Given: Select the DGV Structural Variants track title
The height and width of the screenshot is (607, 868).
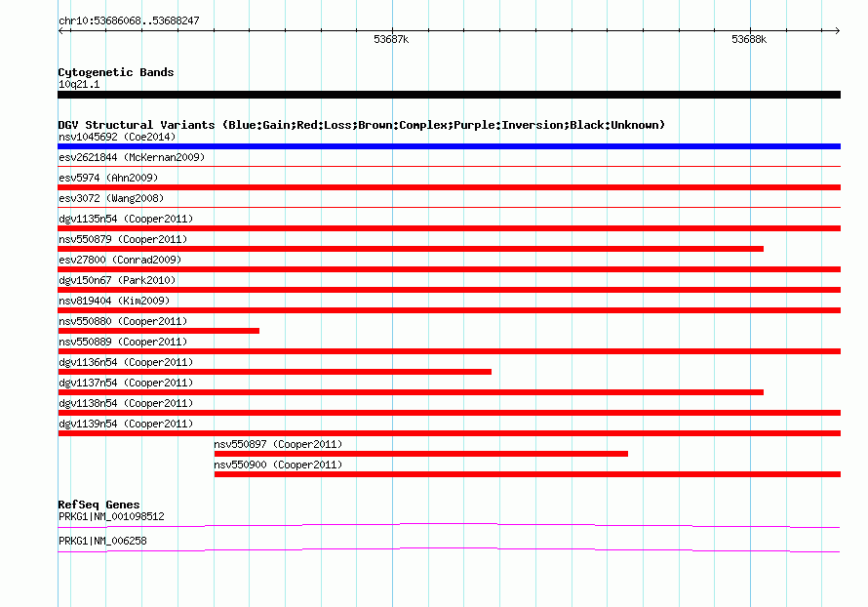Looking at the screenshot, I should pyautogui.click(x=362, y=125).
